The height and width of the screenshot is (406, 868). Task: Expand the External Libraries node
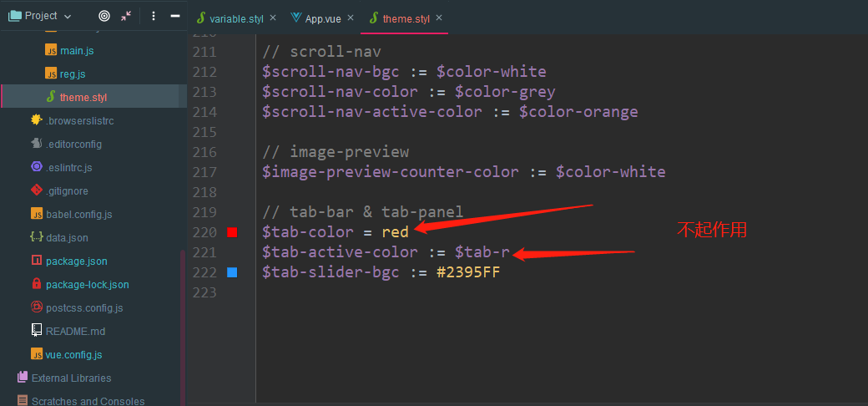[71, 378]
